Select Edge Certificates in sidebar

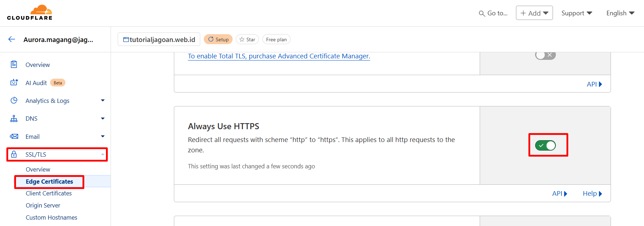coord(49,182)
